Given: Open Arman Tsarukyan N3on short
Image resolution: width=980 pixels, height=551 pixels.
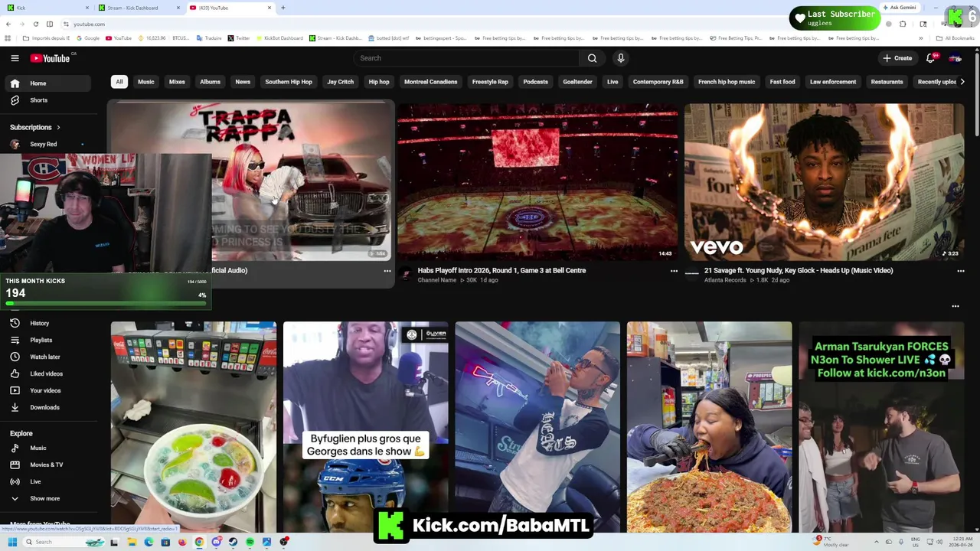Looking at the screenshot, I should click(x=881, y=426).
